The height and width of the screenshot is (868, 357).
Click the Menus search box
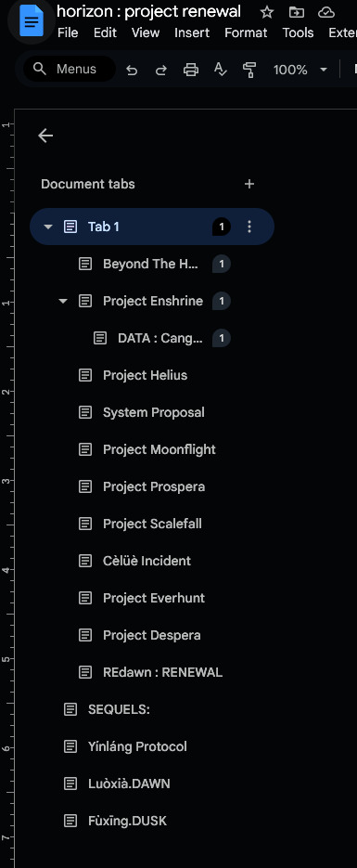(70, 70)
